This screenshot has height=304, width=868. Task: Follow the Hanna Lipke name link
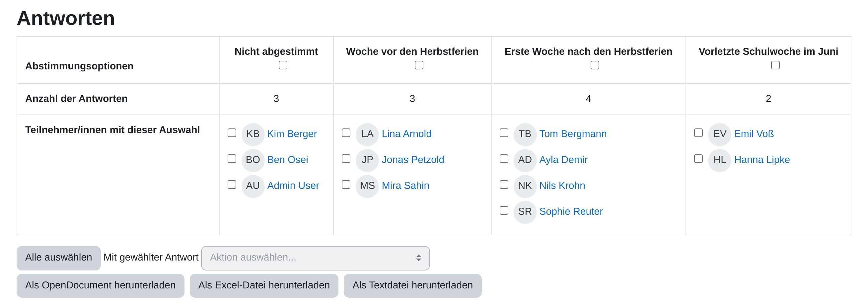pos(762,160)
